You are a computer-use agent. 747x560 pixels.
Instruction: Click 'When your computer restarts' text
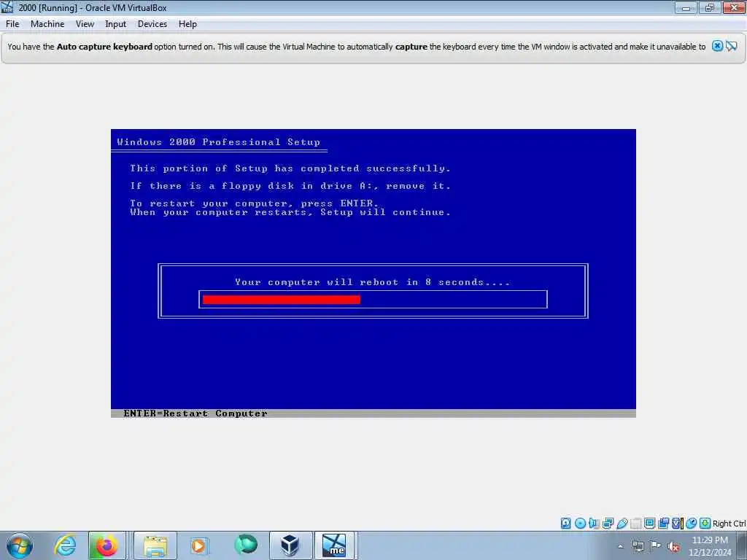pos(290,212)
